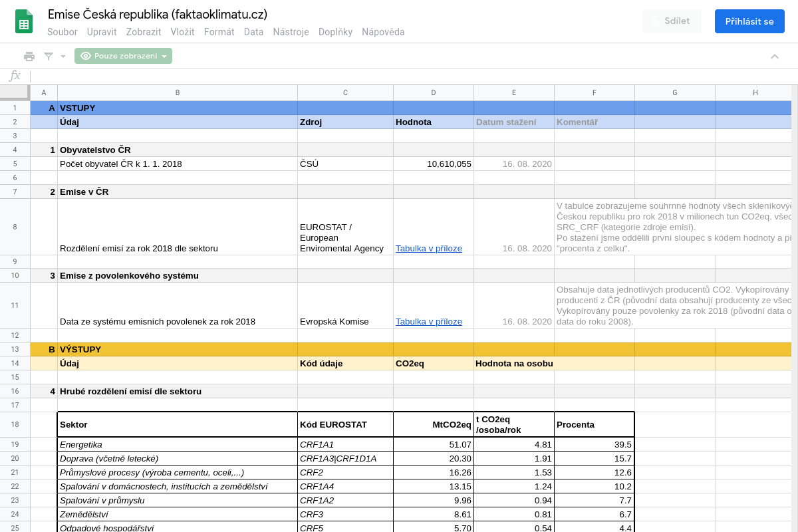Viewport: 798px width, 532px height.
Task: Open the Doplňky menu
Action: [x=335, y=32]
